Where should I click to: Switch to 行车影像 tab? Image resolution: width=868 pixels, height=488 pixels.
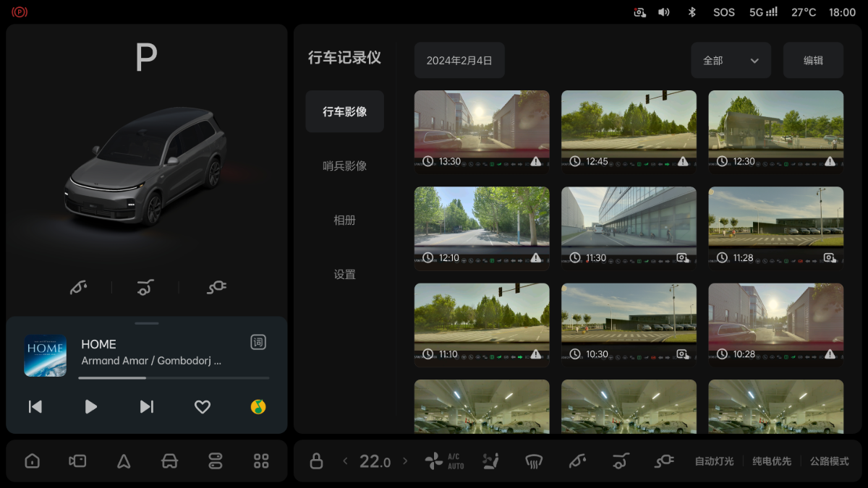coord(344,111)
